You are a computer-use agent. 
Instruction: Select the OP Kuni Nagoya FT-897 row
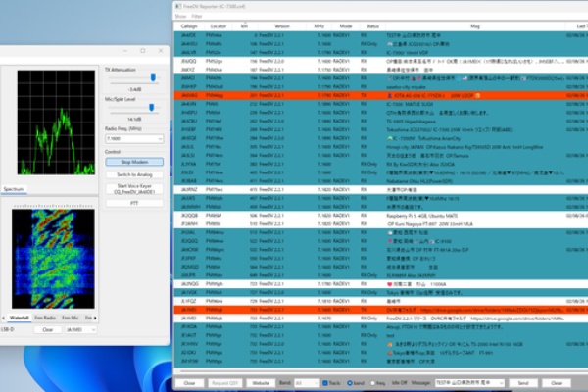381,224
